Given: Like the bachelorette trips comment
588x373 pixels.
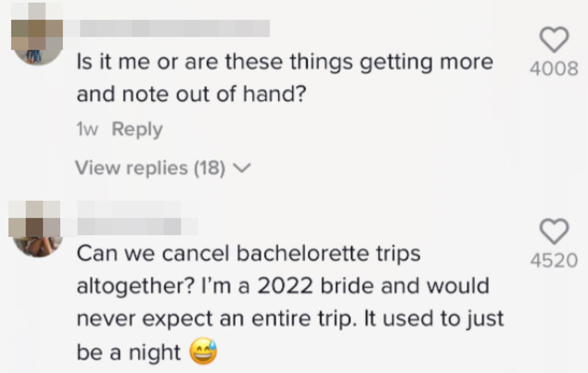Looking at the screenshot, I should [x=554, y=231].
